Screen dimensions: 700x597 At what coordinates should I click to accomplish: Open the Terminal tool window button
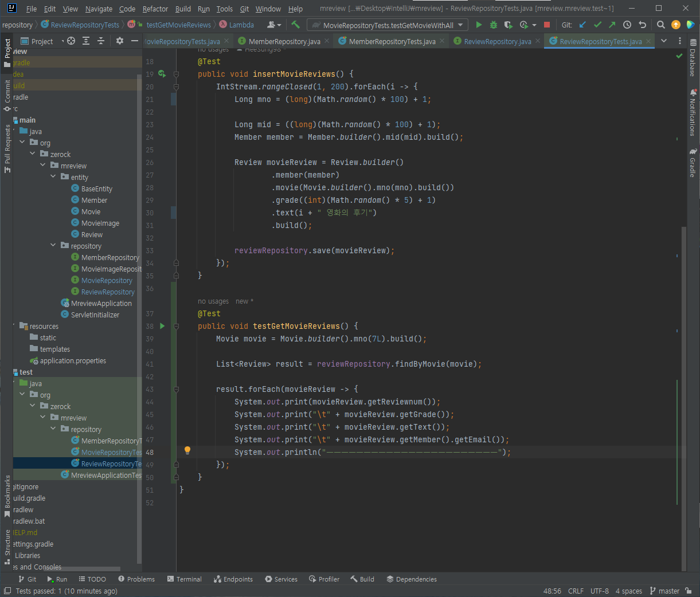pos(184,579)
